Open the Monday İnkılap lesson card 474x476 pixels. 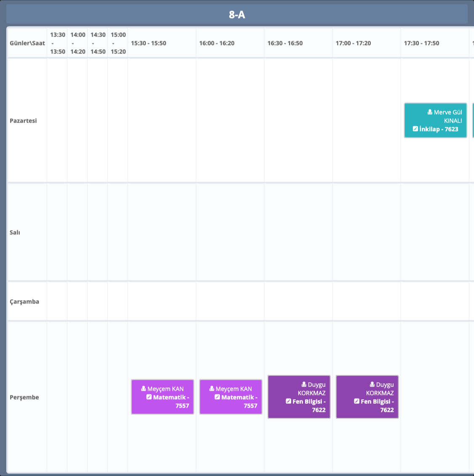(435, 121)
